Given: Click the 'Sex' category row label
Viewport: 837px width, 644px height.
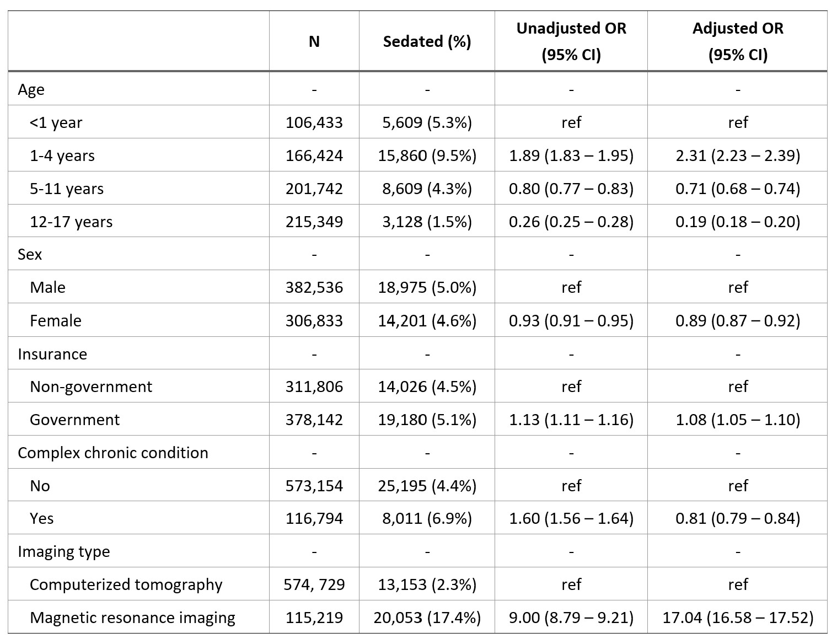Looking at the screenshot, I should click(30, 254).
